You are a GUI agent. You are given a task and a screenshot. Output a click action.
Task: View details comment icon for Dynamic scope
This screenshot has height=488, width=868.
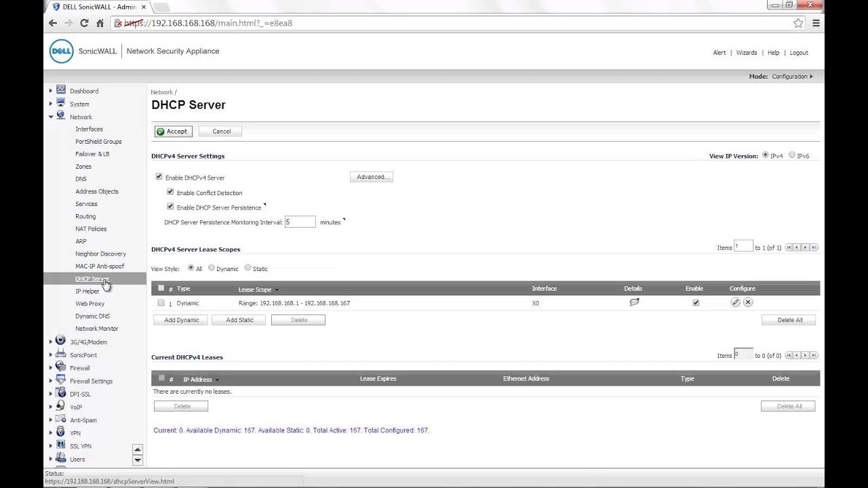tap(634, 302)
